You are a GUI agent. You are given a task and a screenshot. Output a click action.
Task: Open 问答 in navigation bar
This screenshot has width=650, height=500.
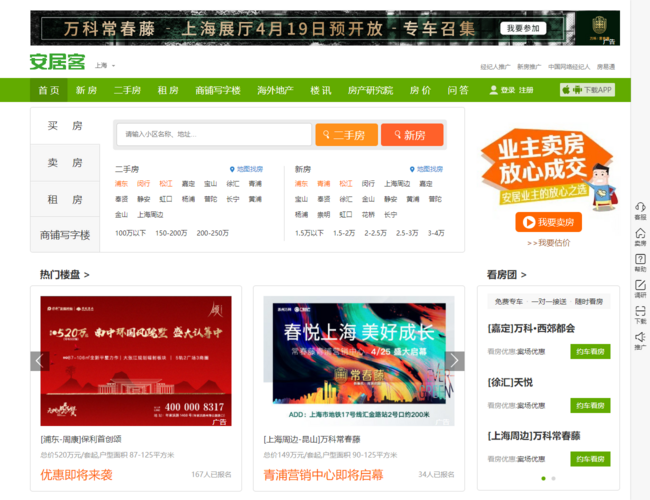[x=458, y=90]
